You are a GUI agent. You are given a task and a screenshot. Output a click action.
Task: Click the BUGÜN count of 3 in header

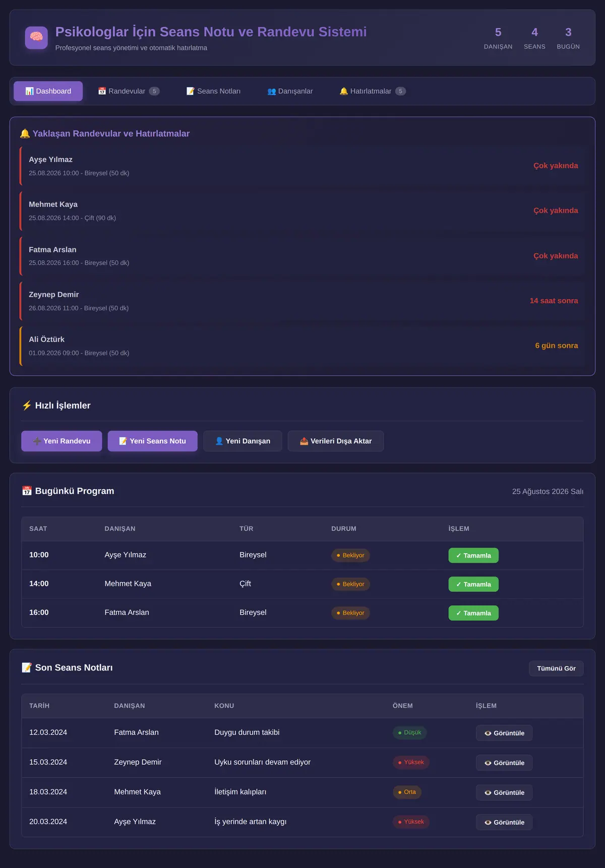pos(568,32)
